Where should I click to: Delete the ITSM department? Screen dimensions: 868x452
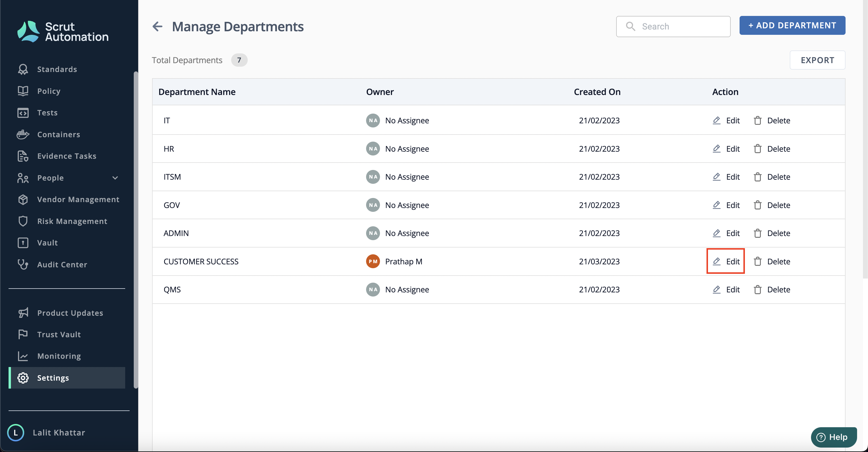(772, 176)
